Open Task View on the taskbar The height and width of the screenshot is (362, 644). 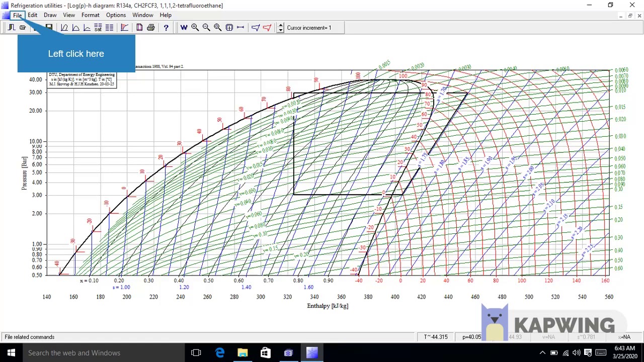(196, 353)
